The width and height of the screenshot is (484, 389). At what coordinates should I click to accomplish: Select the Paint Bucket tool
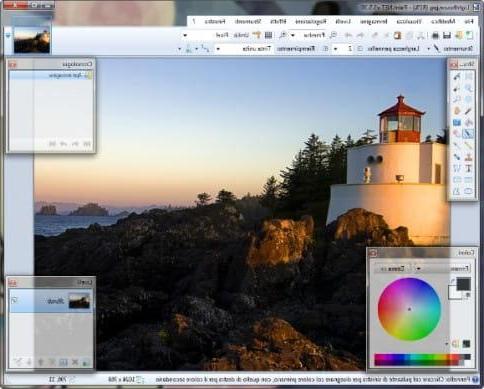[468, 122]
